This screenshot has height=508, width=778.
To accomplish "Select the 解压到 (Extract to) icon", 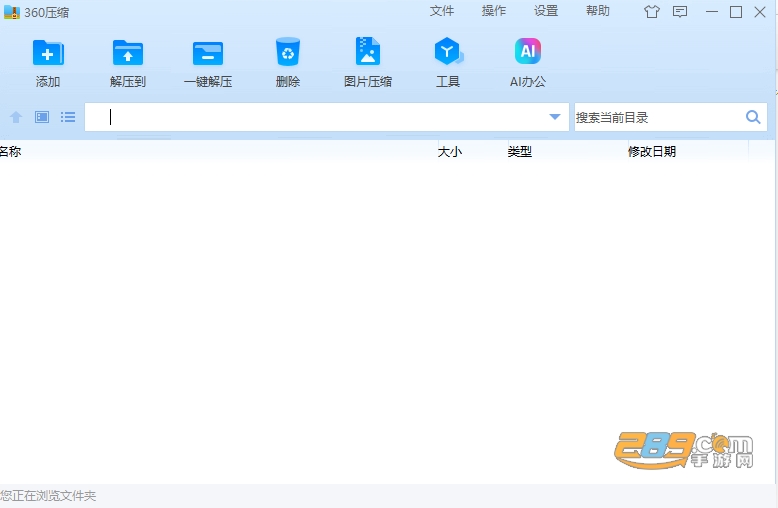I will point(128,53).
